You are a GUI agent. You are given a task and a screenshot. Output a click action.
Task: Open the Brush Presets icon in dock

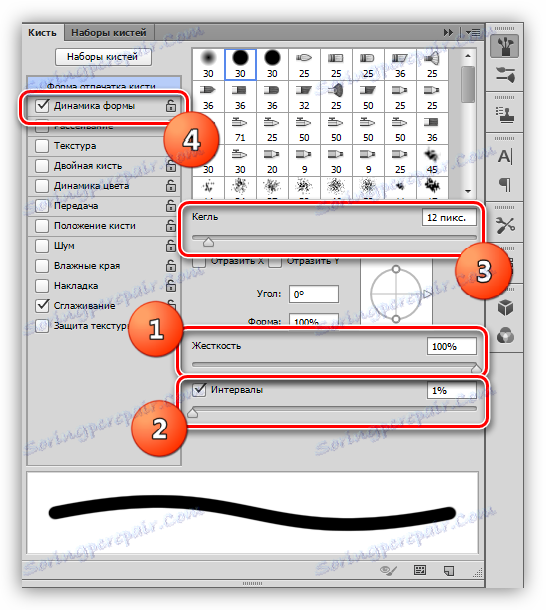[505, 74]
